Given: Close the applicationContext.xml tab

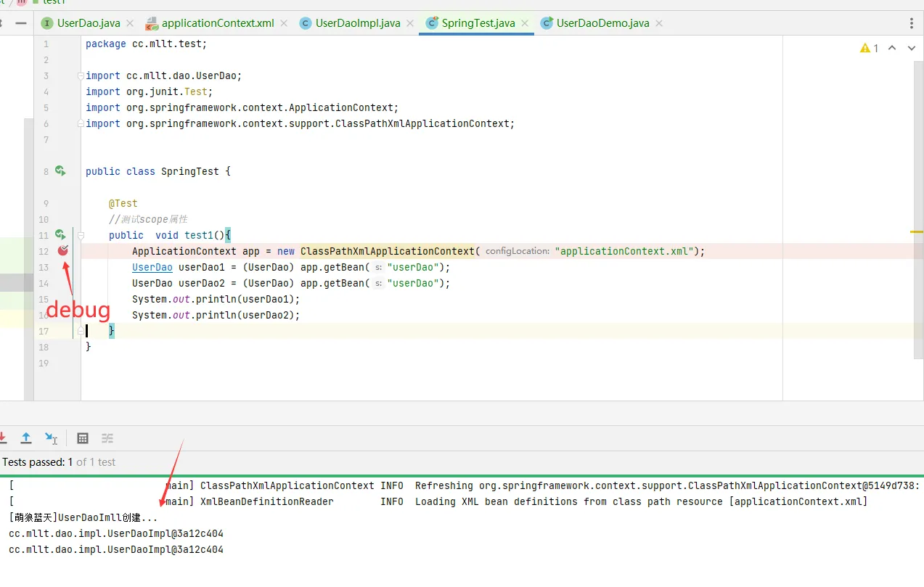Looking at the screenshot, I should [284, 23].
